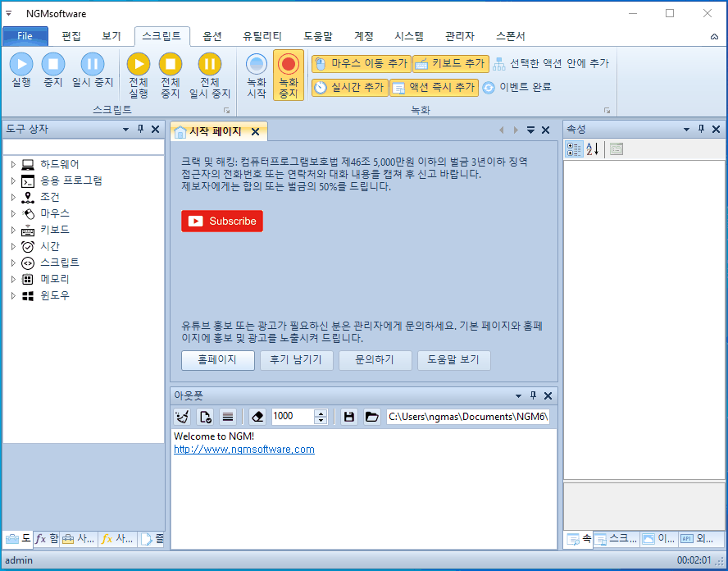Open the 시스템 ribbon tab
728x571 pixels.
409,36
